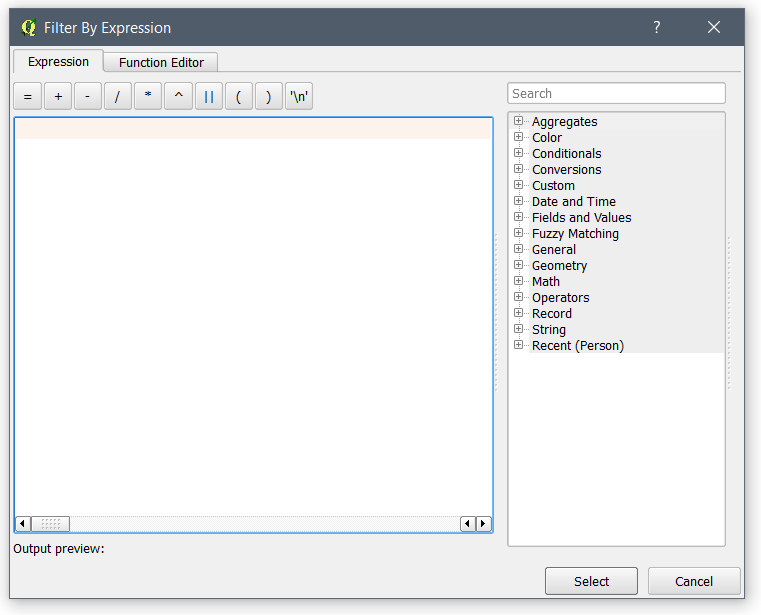Insert the newline '\n' character button

(299, 97)
